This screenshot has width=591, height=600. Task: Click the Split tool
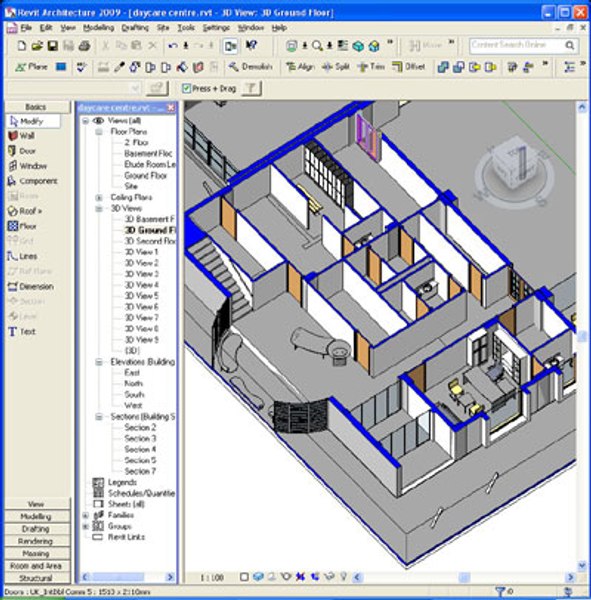[x=336, y=67]
